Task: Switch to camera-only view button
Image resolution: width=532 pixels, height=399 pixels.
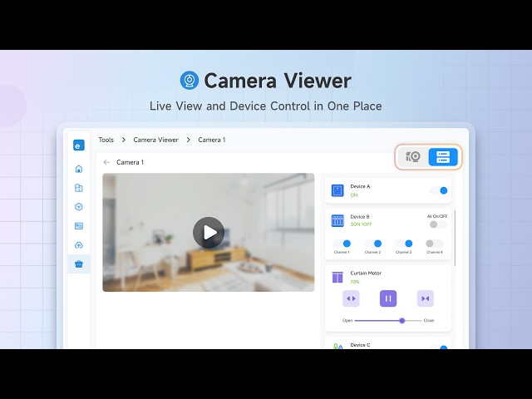Action: pyautogui.click(x=413, y=157)
